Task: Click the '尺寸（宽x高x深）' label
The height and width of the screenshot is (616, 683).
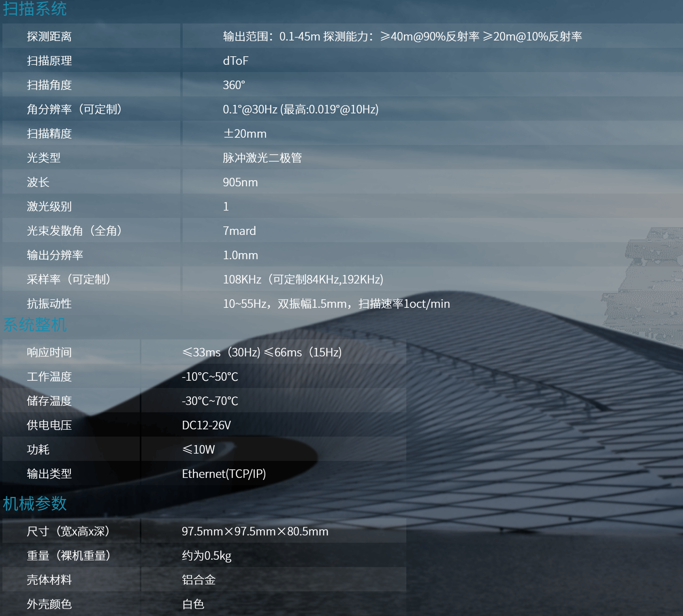Action: (x=68, y=531)
